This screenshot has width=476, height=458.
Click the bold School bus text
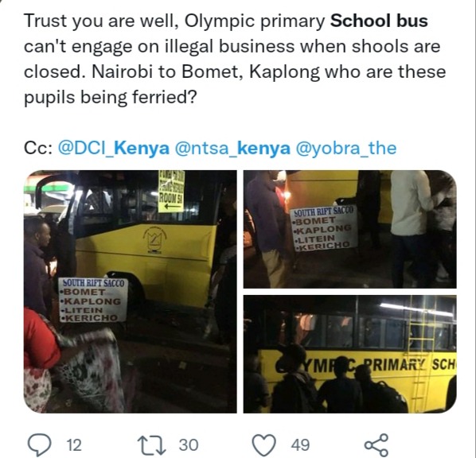click(x=379, y=21)
